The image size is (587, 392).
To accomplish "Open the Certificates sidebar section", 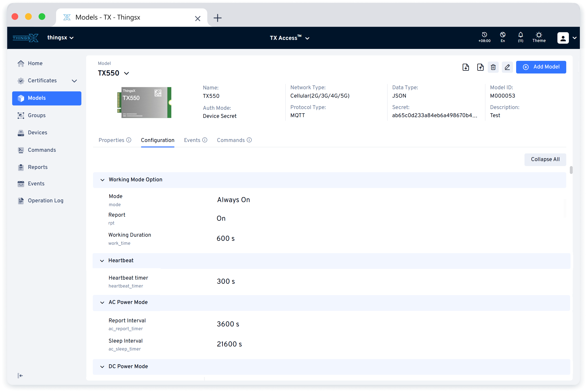I will [47, 80].
